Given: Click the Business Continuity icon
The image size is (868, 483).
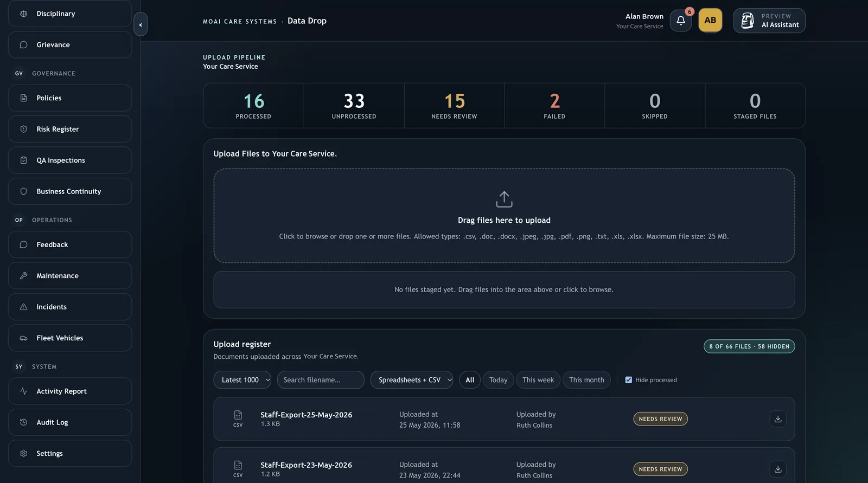Looking at the screenshot, I should coord(23,191).
